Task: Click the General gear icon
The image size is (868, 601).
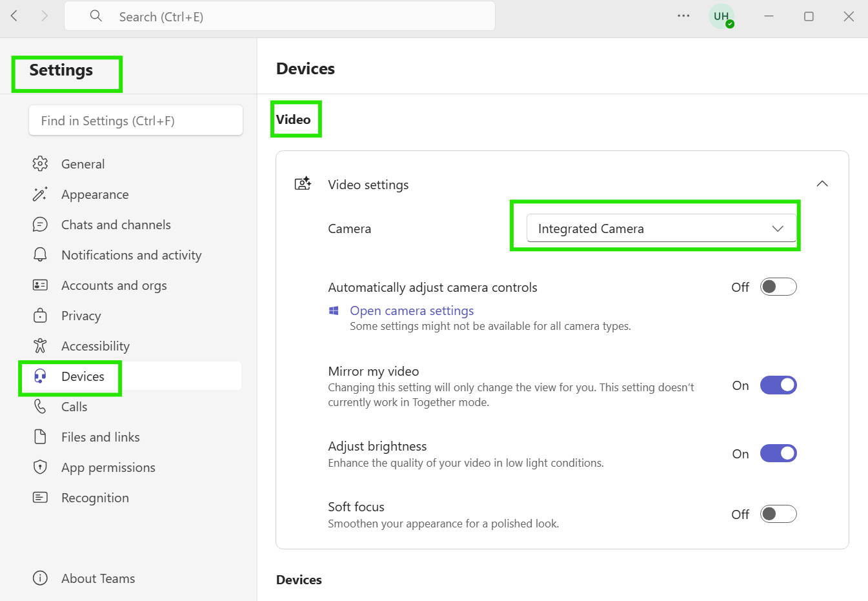Action: [40, 164]
